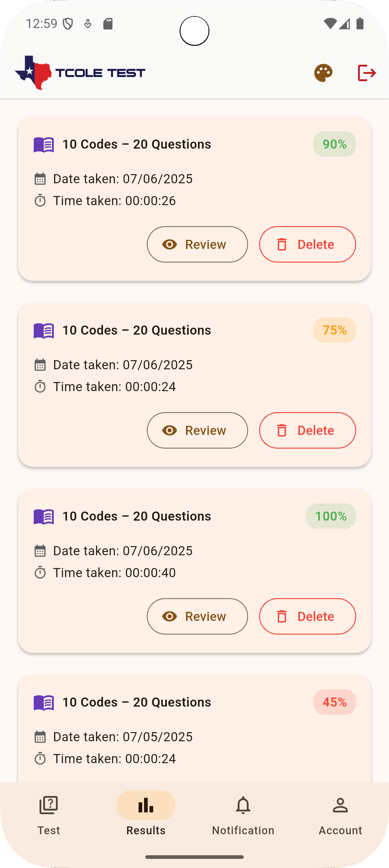
Task: Delete the 100% score test
Action: click(307, 616)
